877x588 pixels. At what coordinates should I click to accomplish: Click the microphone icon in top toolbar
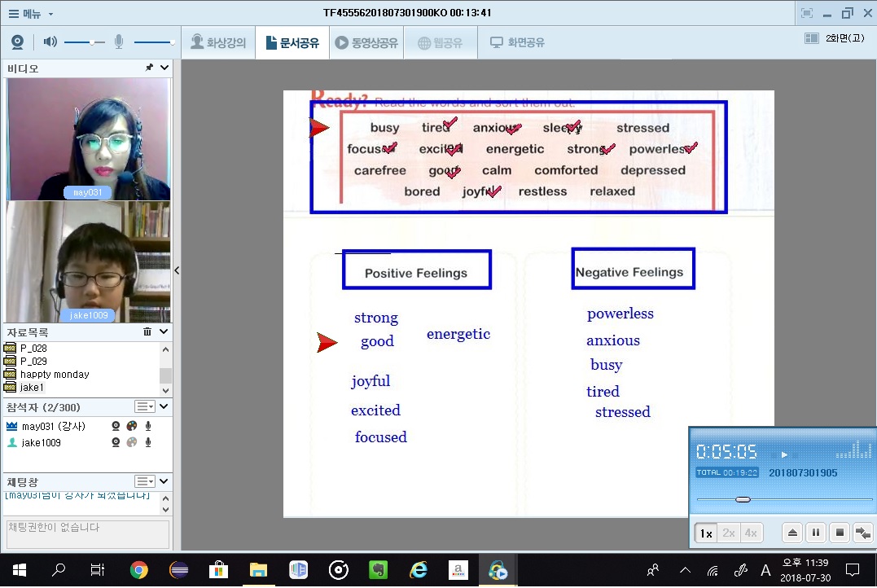[119, 42]
